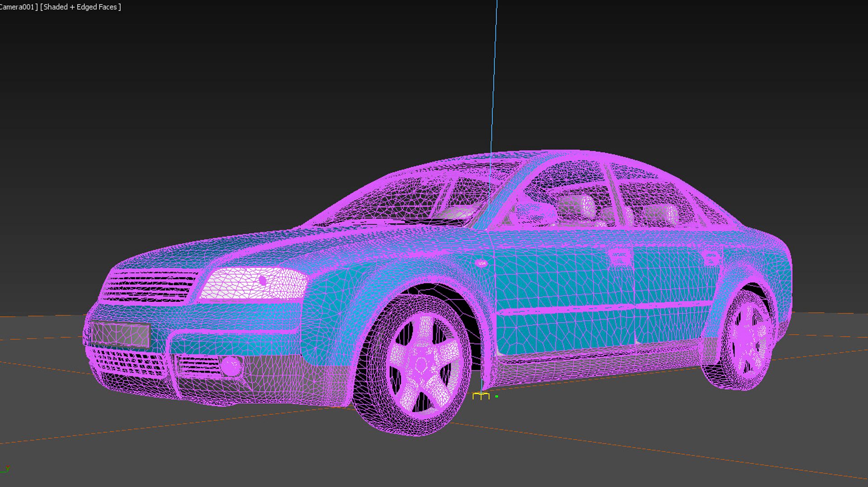Click the rear door handle
The image size is (868, 487).
pos(711,259)
